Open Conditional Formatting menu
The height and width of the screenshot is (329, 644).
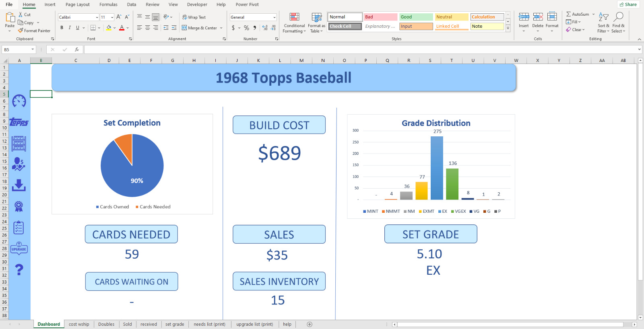(294, 23)
